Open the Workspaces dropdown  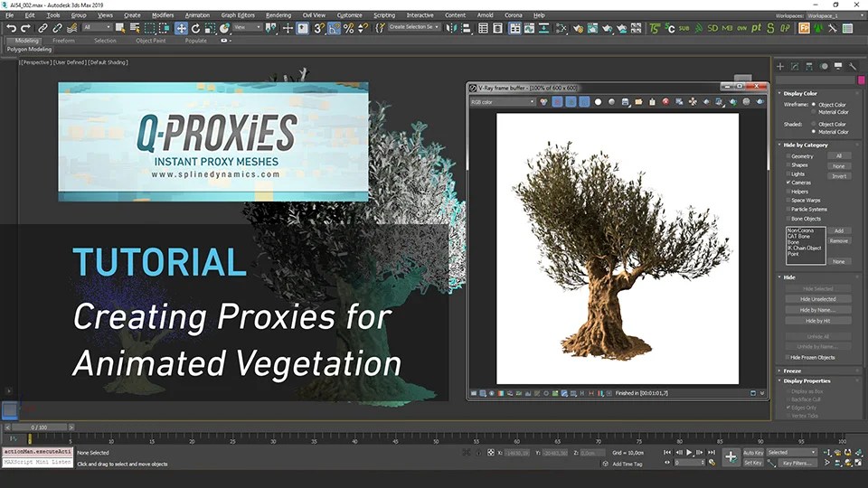[835, 15]
